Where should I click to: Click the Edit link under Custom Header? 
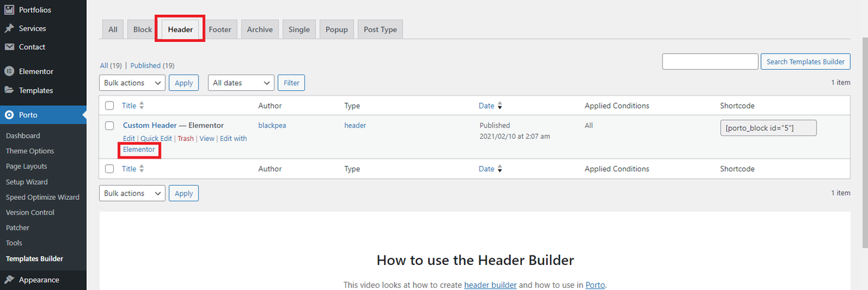pos(129,138)
